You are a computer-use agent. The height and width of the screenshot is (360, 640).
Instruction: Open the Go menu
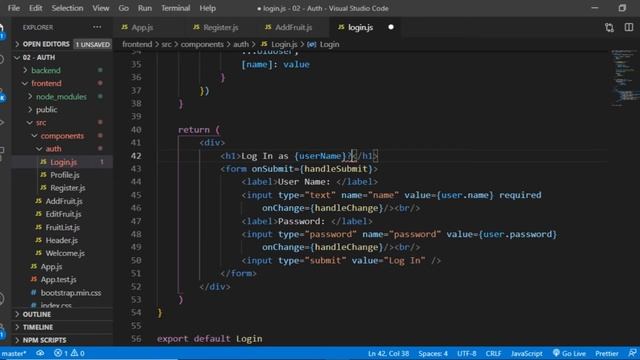click(123, 8)
